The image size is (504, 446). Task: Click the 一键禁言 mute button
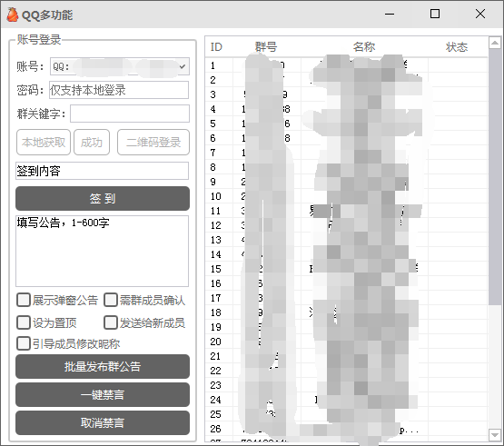coord(103,394)
